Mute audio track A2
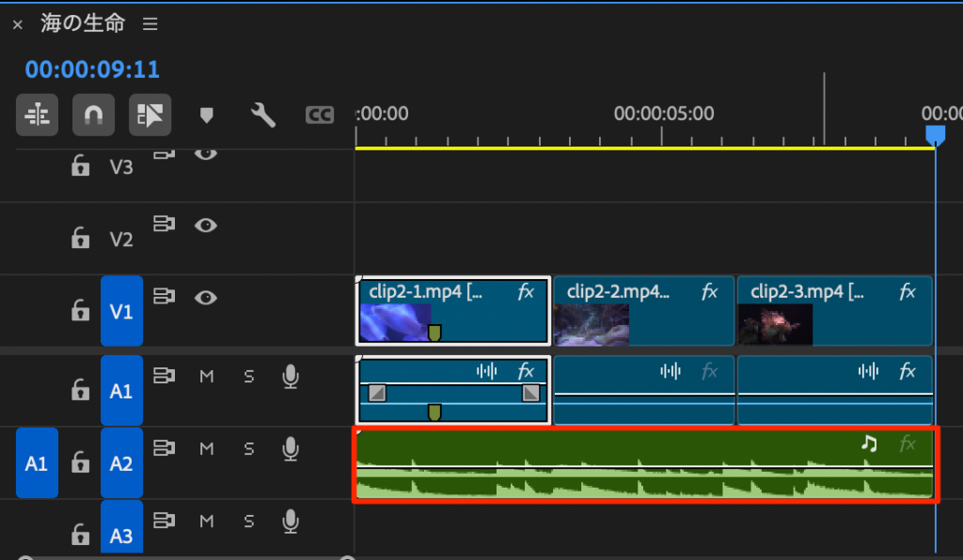Screen dimensions: 963x560 pyautogui.click(x=207, y=449)
